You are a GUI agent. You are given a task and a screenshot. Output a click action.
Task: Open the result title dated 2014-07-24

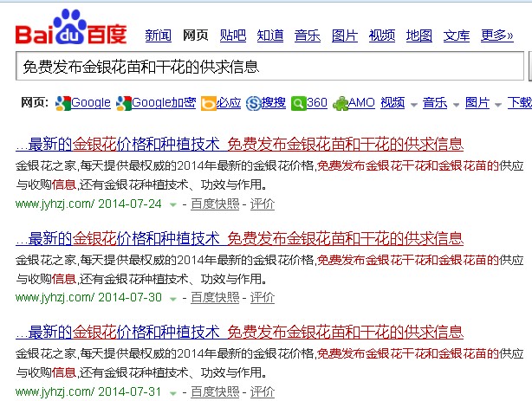pyautogui.click(x=239, y=145)
